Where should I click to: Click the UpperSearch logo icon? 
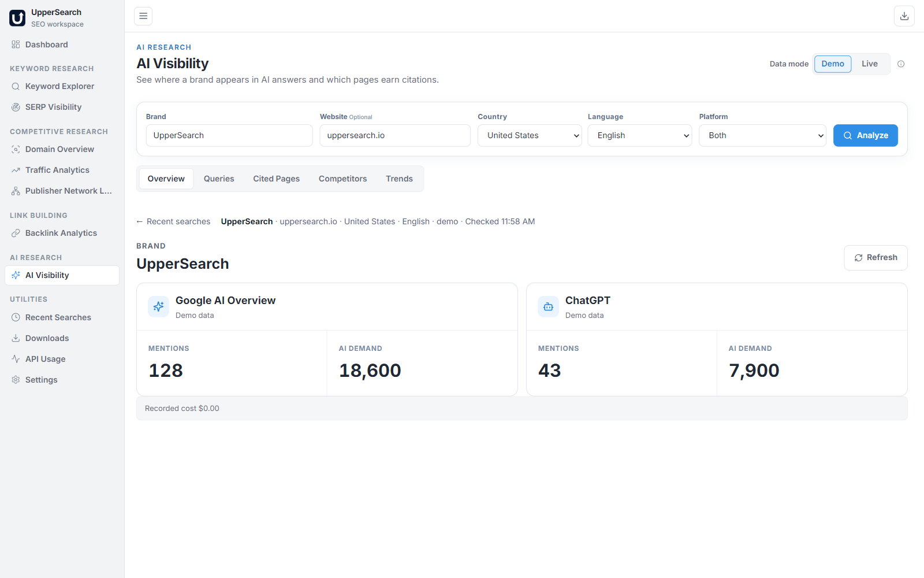(17, 18)
